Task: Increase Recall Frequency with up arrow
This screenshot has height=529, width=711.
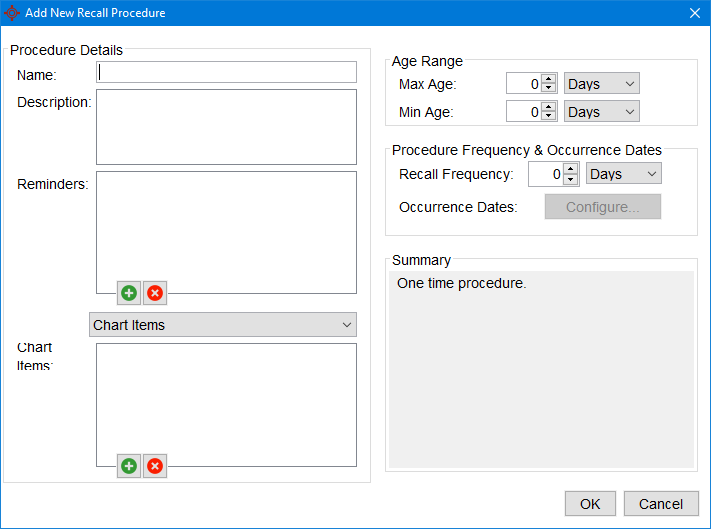Action: click(570, 169)
